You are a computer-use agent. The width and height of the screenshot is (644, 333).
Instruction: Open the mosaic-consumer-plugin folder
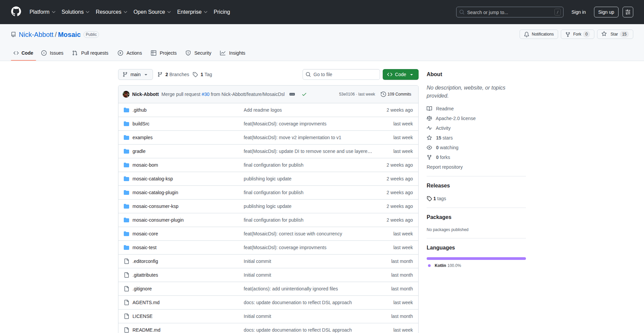158,220
